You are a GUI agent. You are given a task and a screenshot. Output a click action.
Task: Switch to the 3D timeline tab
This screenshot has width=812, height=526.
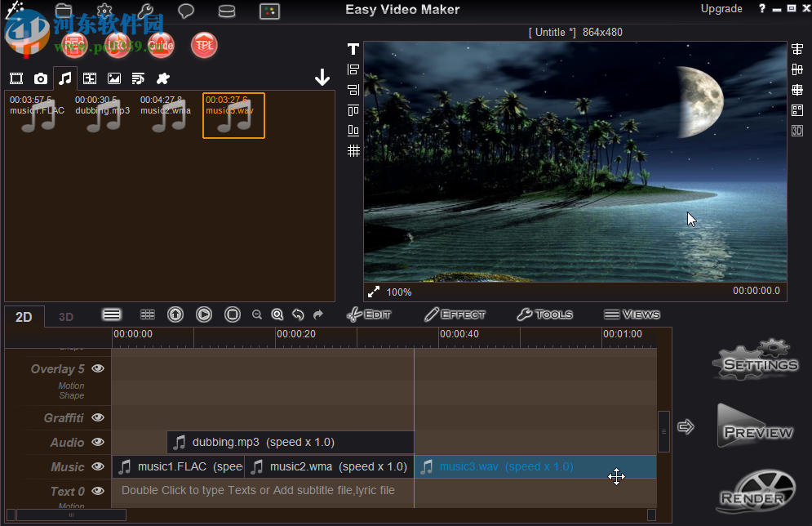65,316
